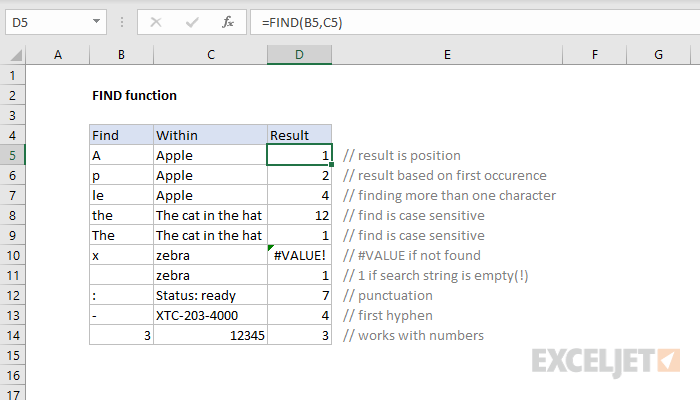
Task: Select row 2 header
Action: 12,96
